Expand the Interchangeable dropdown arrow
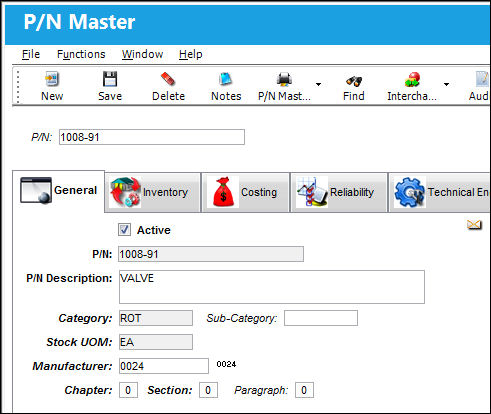Image resolution: width=491 pixels, height=414 pixels. pos(446,84)
